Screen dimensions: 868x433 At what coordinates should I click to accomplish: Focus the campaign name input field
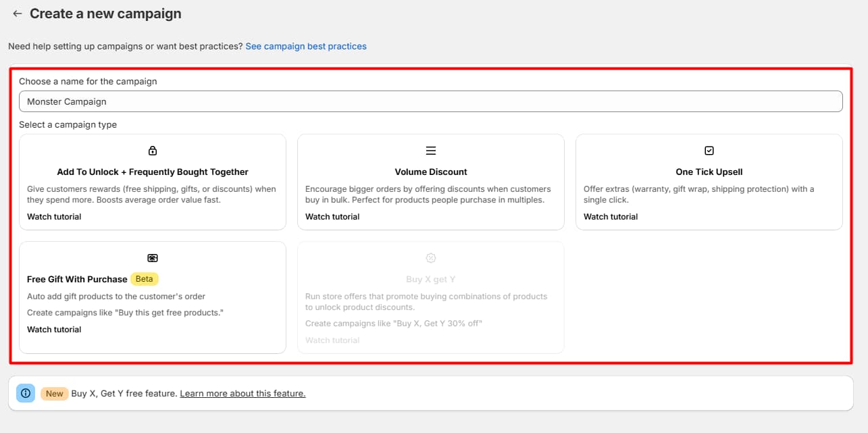point(431,101)
